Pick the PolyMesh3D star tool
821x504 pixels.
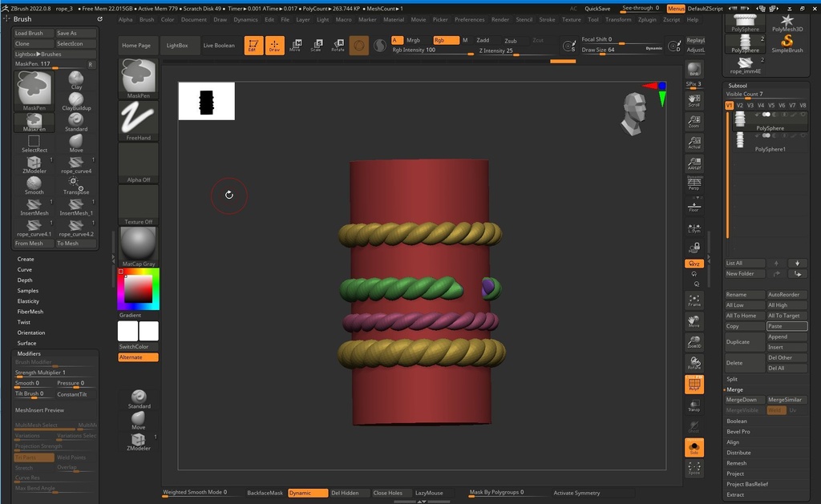pos(787,23)
